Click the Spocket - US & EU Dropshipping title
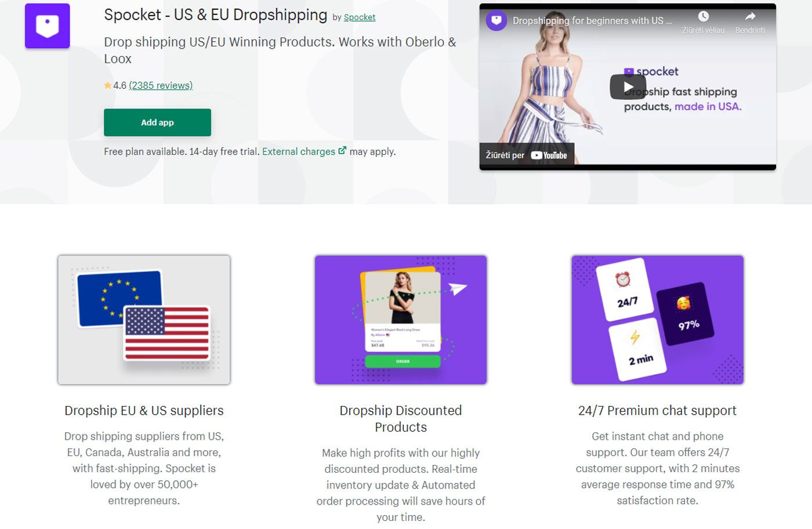This screenshot has height=529, width=812. (216, 15)
